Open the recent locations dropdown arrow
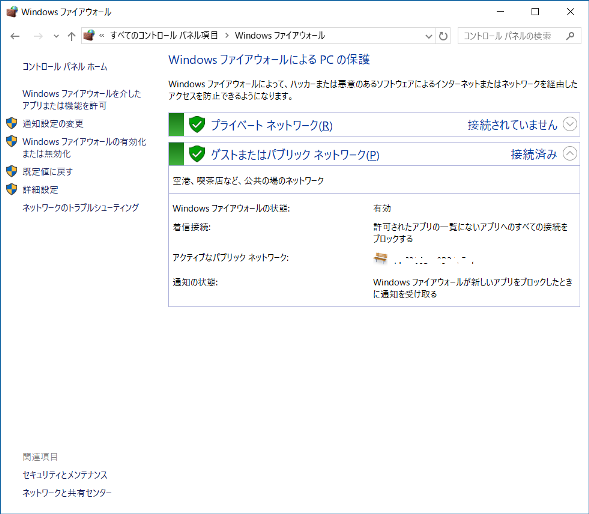The height and width of the screenshot is (514, 589). tap(56, 36)
